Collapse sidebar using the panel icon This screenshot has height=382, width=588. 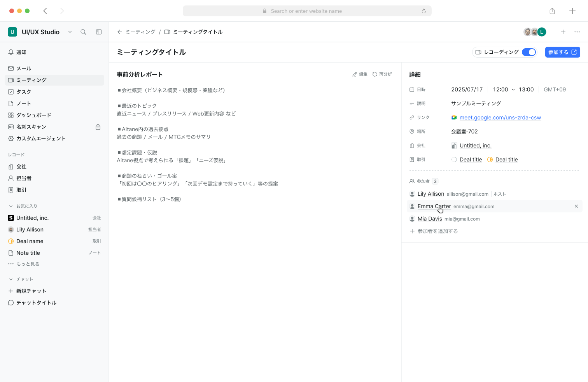(99, 32)
